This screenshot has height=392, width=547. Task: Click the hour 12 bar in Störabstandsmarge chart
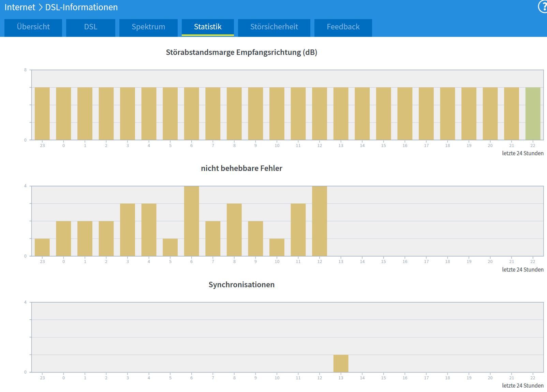(x=320, y=114)
